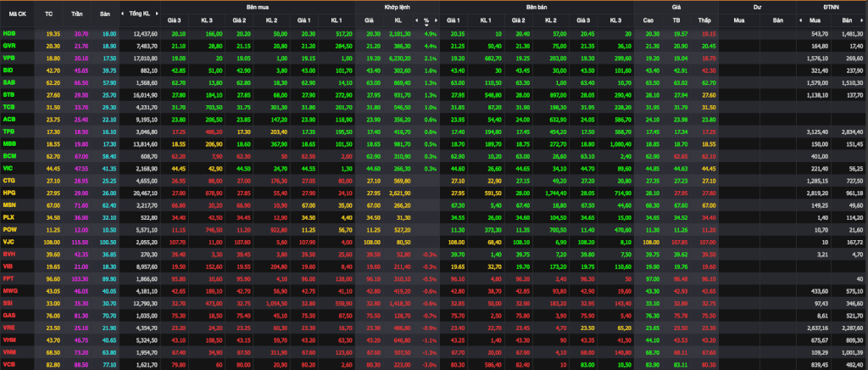Open GVR stock symbol
868x370 pixels.
(8, 46)
